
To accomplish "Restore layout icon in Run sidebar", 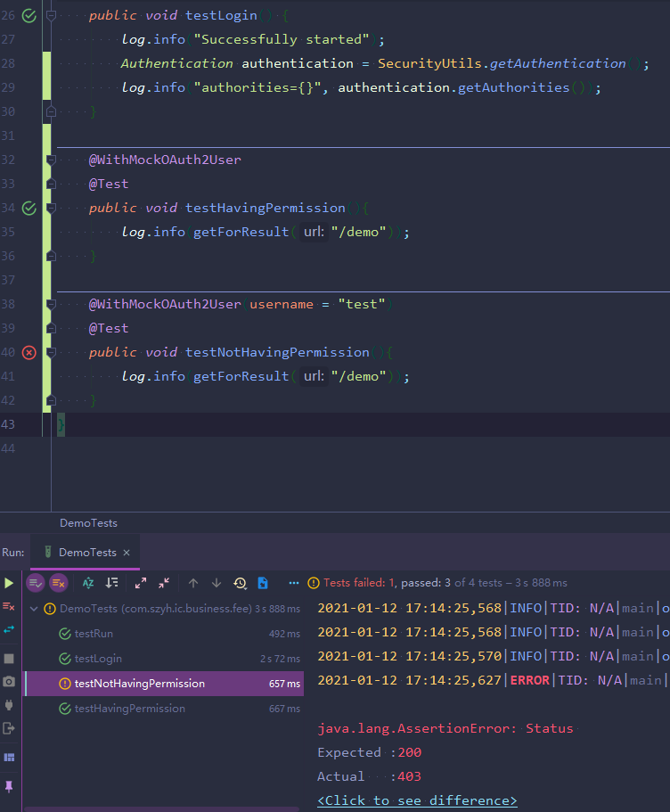I will pyautogui.click(x=9, y=757).
